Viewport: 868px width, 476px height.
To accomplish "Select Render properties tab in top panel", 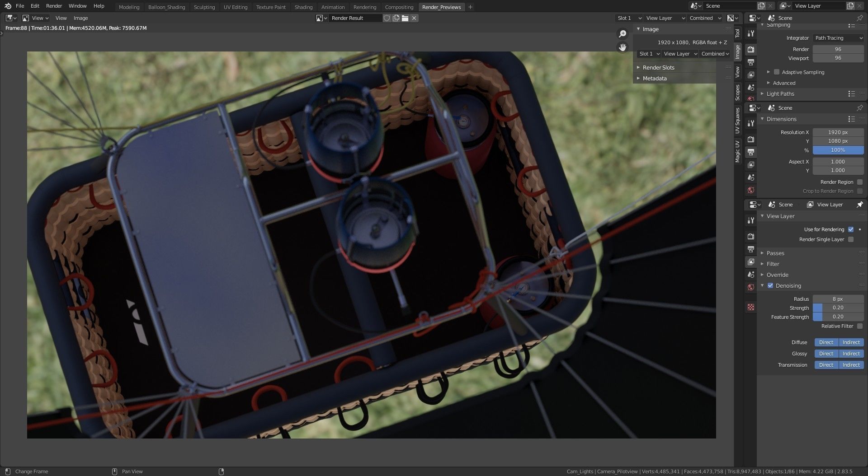I will coord(751,49).
